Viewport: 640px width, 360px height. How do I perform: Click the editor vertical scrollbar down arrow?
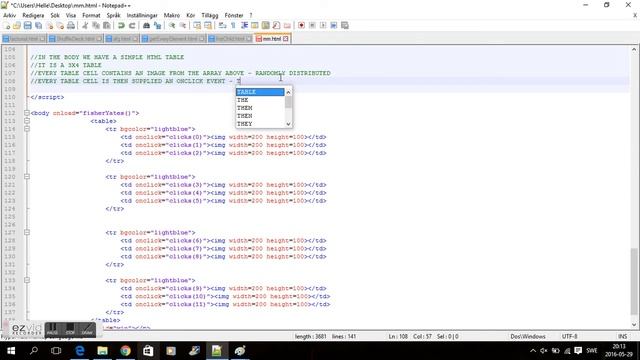click(x=634, y=325)
